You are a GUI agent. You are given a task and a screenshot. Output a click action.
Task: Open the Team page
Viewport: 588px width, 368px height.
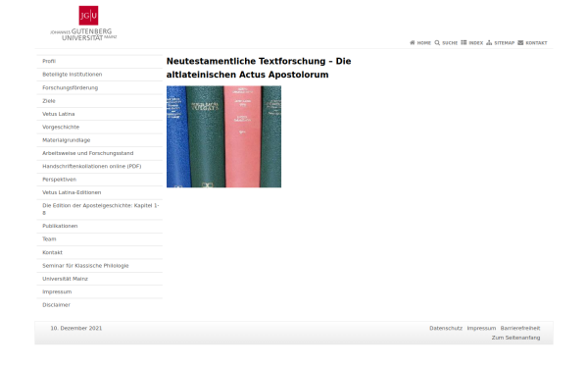point(99,239)
